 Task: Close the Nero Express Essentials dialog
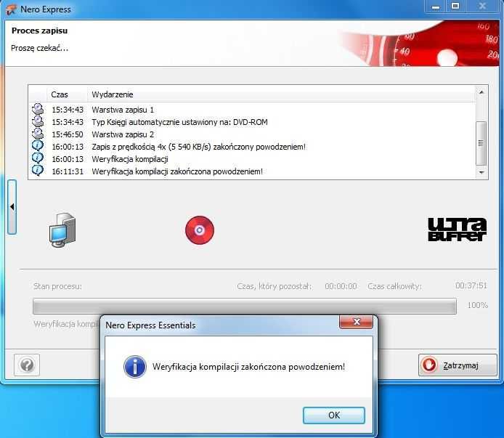click(356, 322)
